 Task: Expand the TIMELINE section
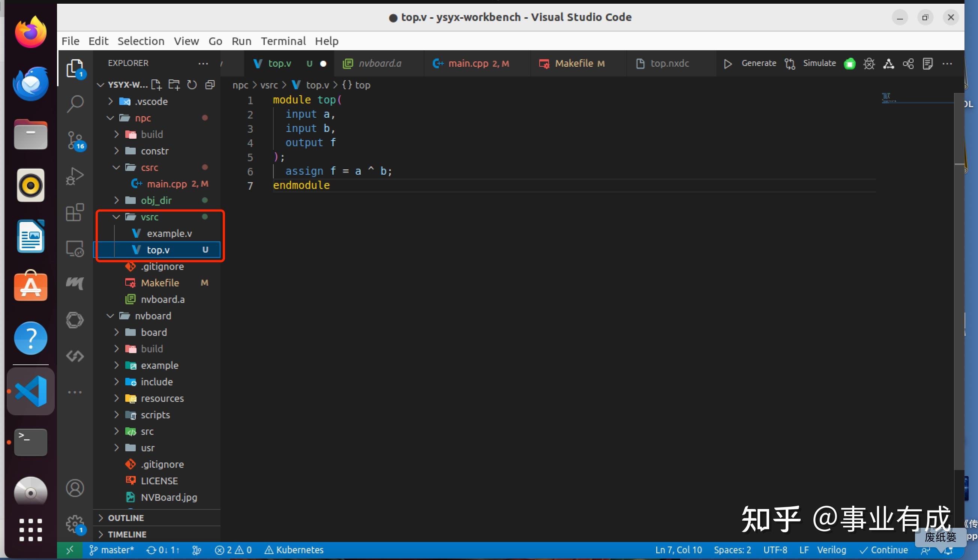tap(127, 534)
